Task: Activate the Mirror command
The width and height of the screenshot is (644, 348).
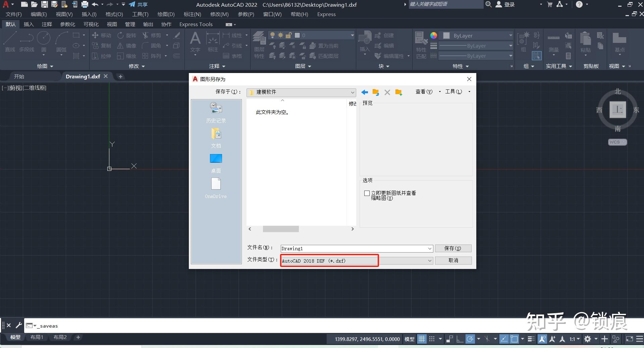Action: (x=127, y=45)
